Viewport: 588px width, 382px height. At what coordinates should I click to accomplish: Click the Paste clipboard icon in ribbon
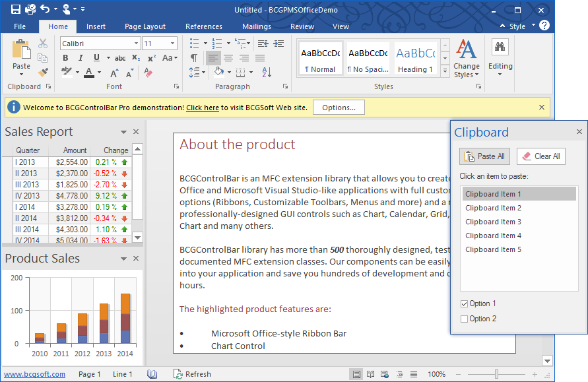pos(21,49)
